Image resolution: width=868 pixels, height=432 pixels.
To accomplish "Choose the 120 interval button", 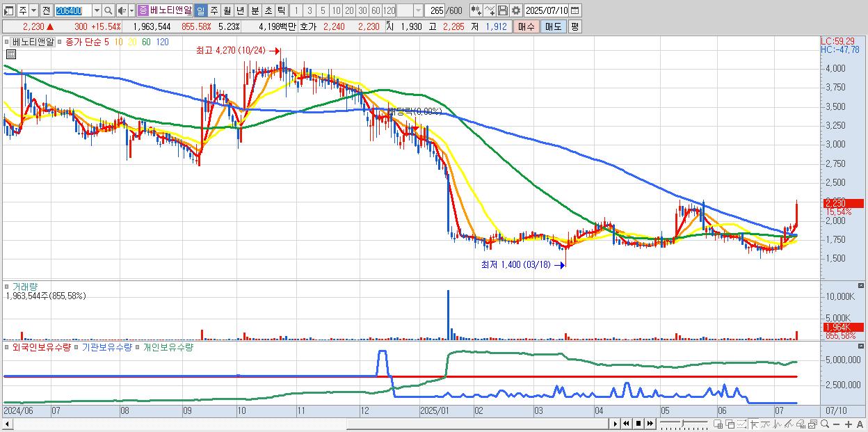I will click(389, 10).
